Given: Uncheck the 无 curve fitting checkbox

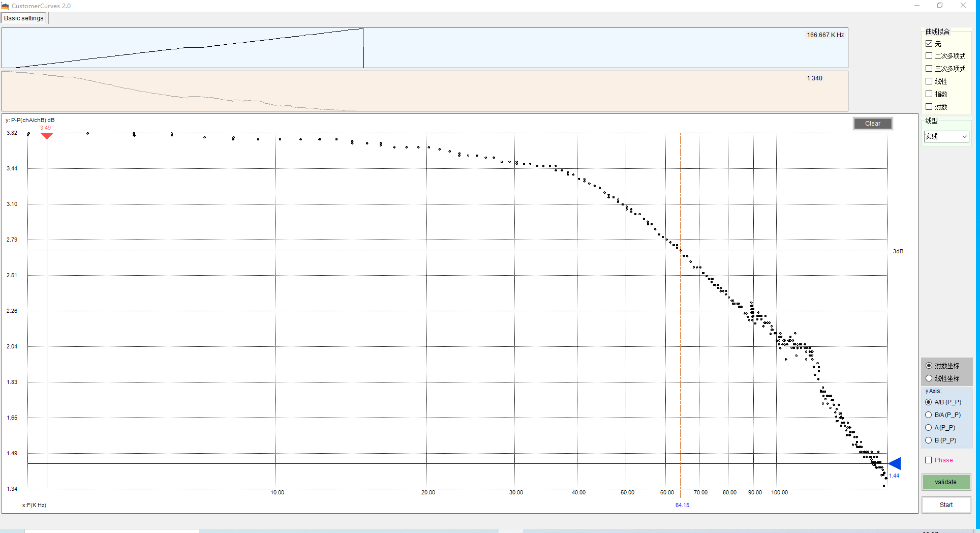Looking at the screenshot, I should tap(929, 44).
